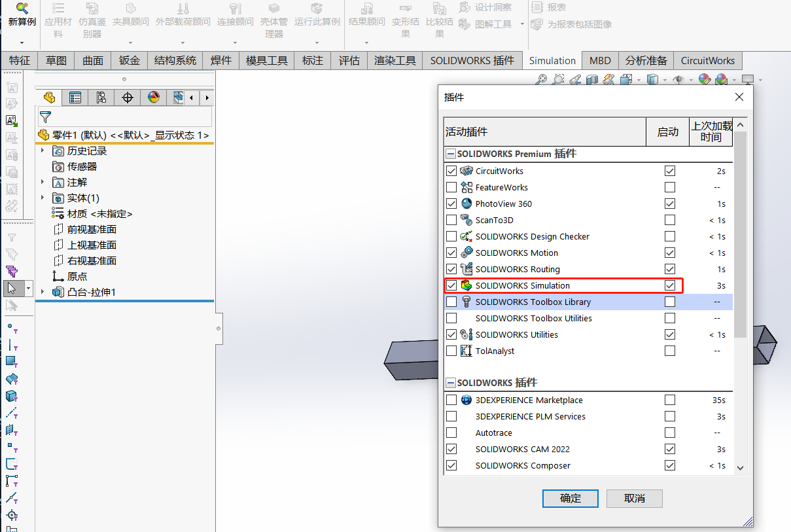This screenshot has height=532, width=791.
Task: Expand the 凸台-拉伸1 feature node
Action: 43,292
